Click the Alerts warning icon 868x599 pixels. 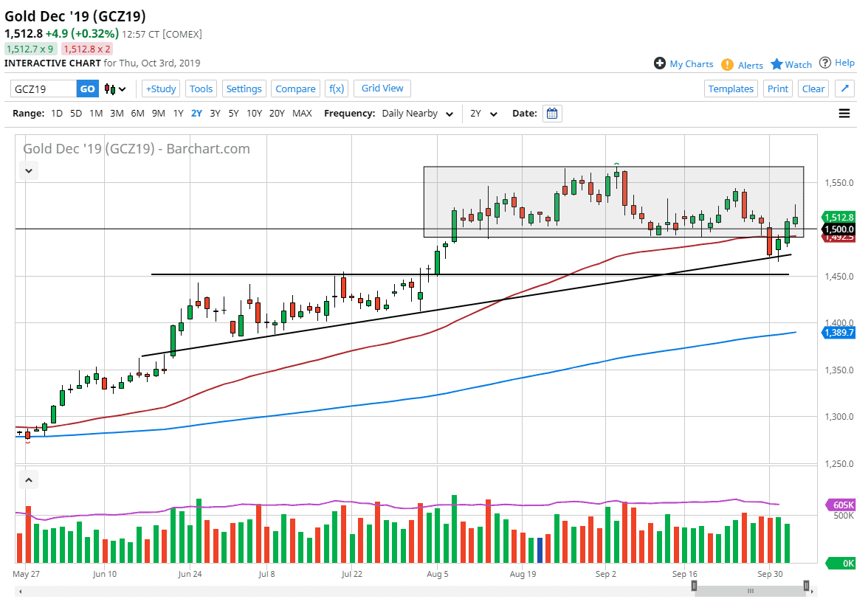click(728, 65)
